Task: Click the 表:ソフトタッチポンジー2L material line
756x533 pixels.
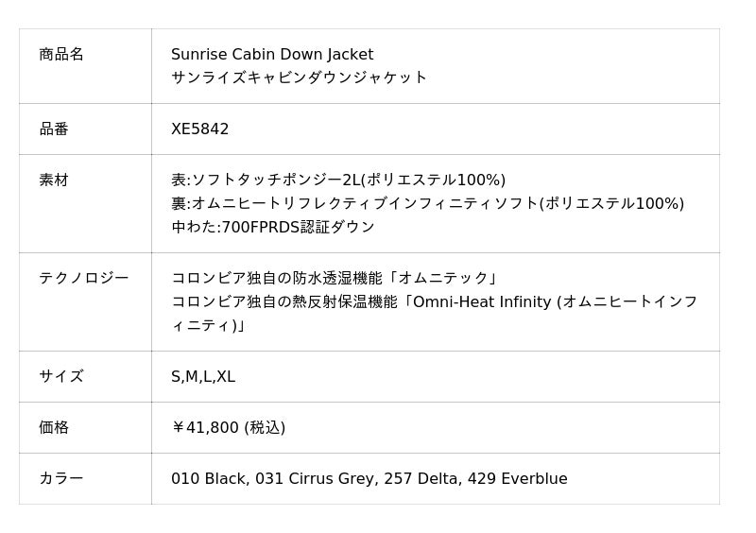Action: point(338,180)
